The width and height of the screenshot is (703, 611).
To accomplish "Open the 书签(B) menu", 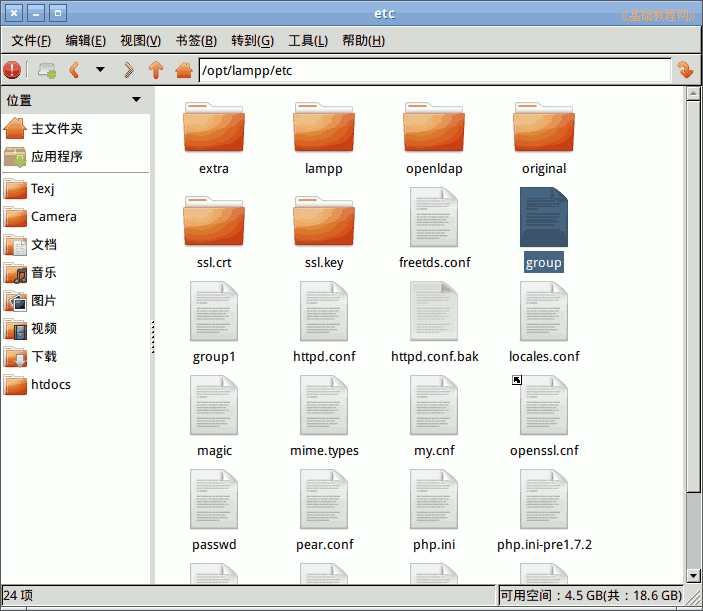I will (196, 41).
